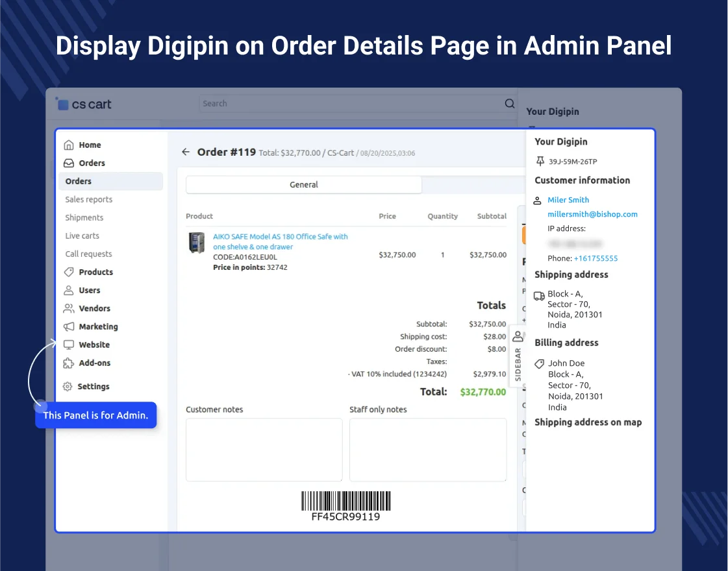Expand the Vendors menu
This screenshot has width=728, height=571.
click(94, 308)
